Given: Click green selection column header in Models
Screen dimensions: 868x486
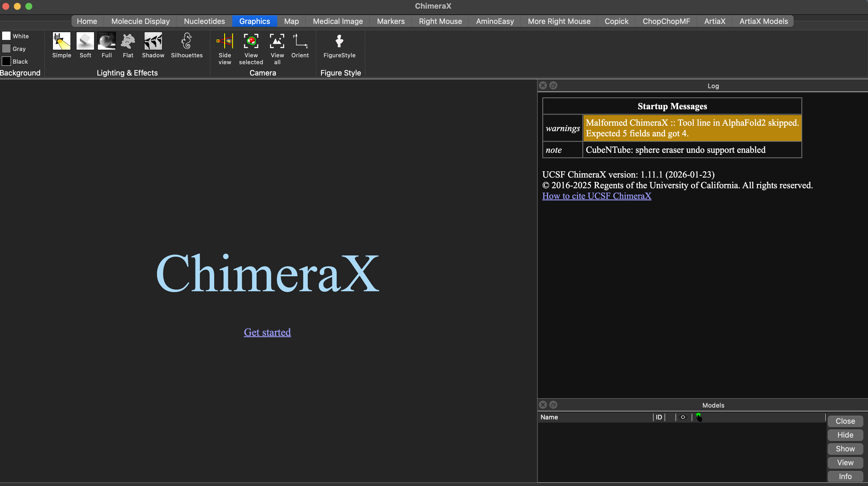Looking at the screenshot, I should (x=699, y=417).
